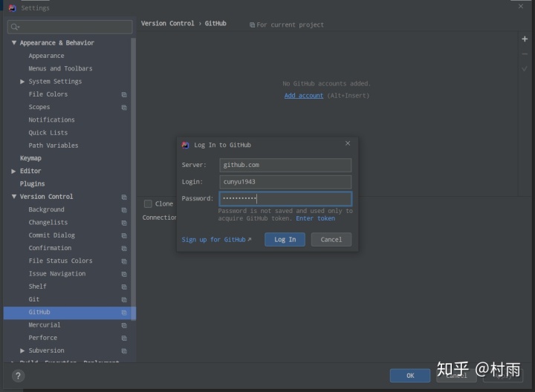Select Issue Navigation in the tree
Screen dimensions: 535x392
point(57,274)
